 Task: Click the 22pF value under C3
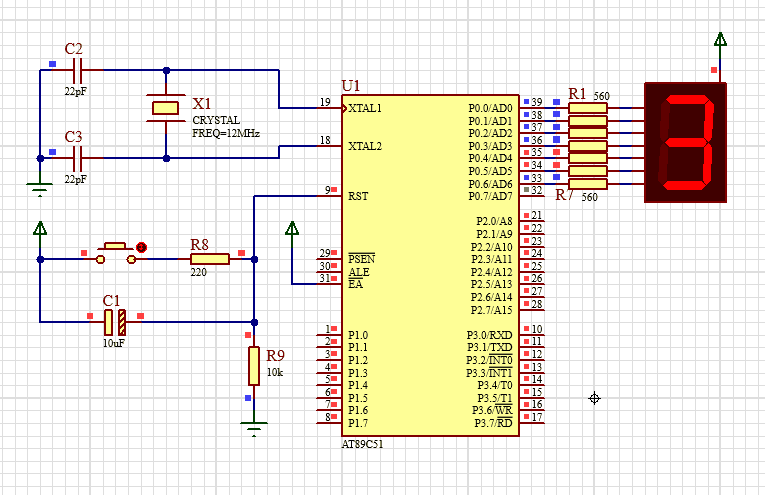click(x=76, y=179)
